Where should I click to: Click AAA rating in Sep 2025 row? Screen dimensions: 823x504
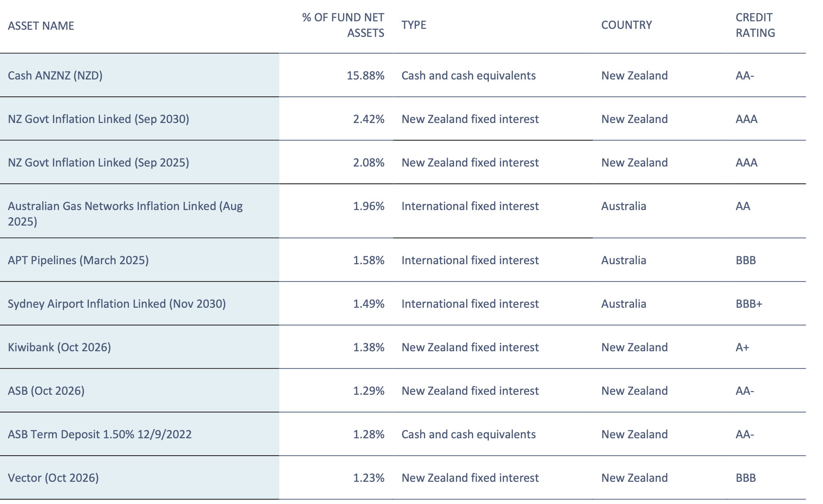(747, 163)
